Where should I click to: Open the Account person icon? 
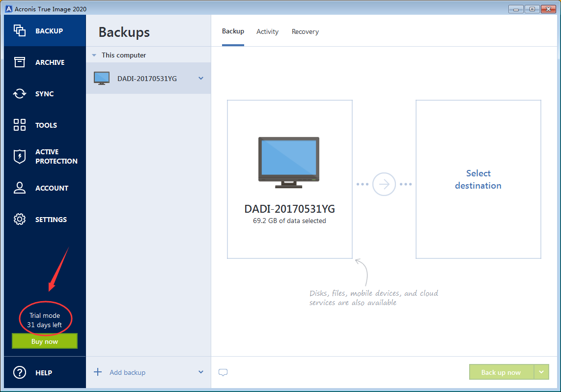pyautogui.click(x=20, y=188)
